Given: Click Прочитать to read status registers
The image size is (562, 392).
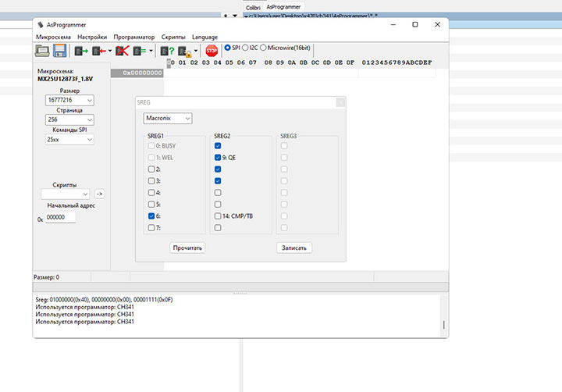Looking at the screenshot, I should (x=187, y=248).
